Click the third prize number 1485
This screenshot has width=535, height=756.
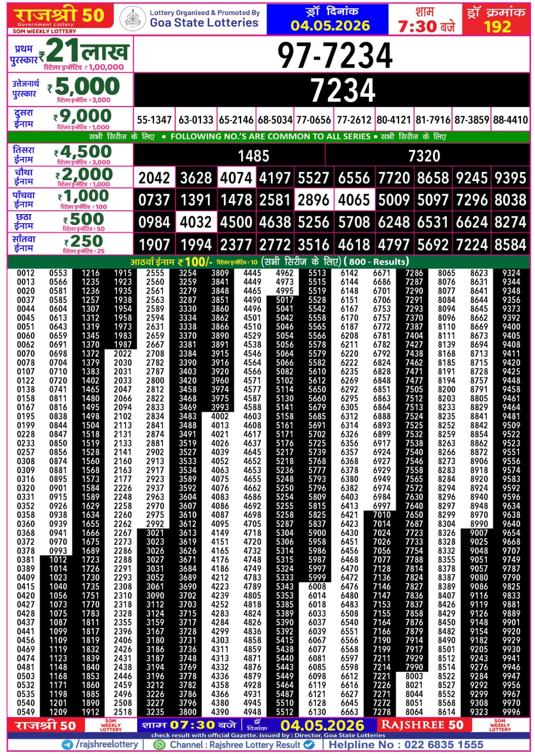pos(254,156)
